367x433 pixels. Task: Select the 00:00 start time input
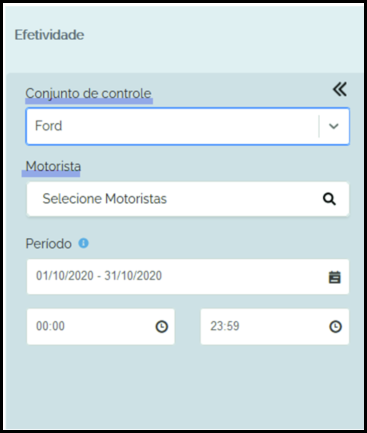click(x=101, y=326)
